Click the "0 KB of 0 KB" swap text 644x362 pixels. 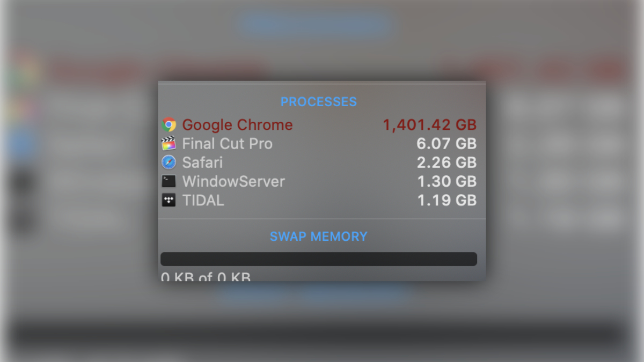click(206, 277)
